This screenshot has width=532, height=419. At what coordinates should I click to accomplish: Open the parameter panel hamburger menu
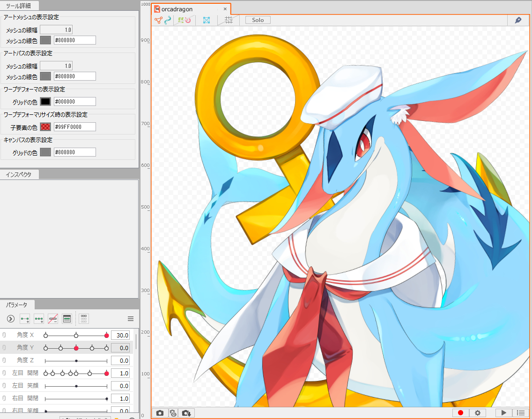(131, 319)
